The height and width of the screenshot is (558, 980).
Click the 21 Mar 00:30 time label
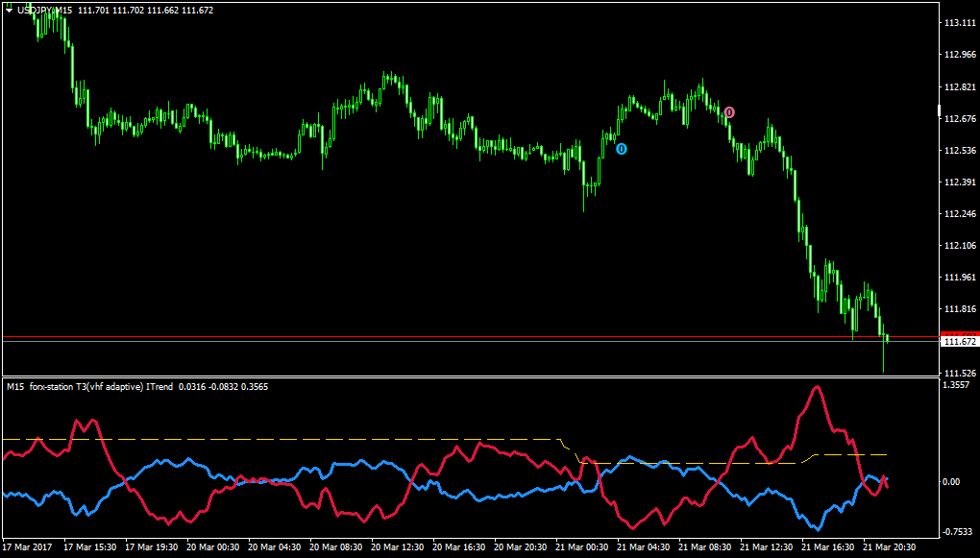581,546
